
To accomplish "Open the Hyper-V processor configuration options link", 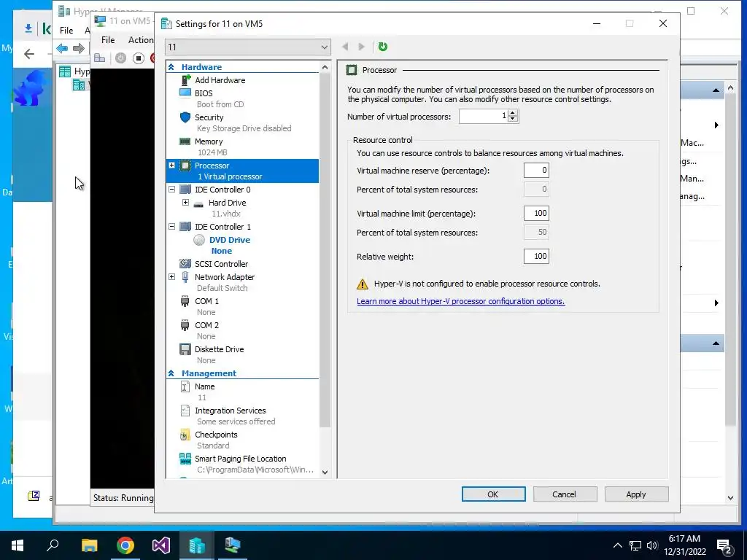I will coord(461,301).
